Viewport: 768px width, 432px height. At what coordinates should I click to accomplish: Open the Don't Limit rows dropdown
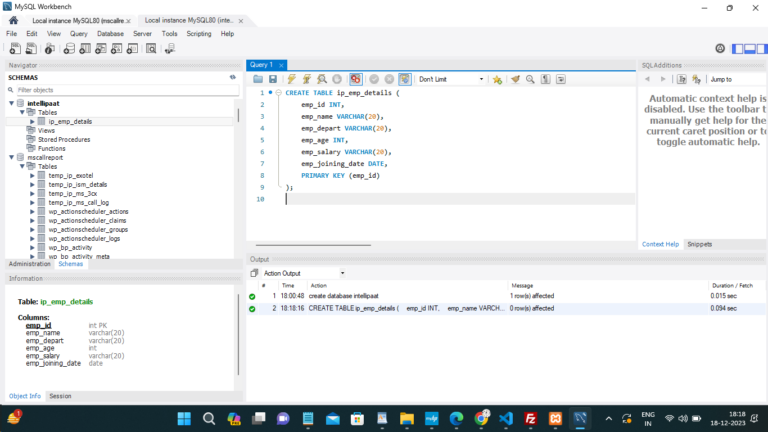coord(451,79)
